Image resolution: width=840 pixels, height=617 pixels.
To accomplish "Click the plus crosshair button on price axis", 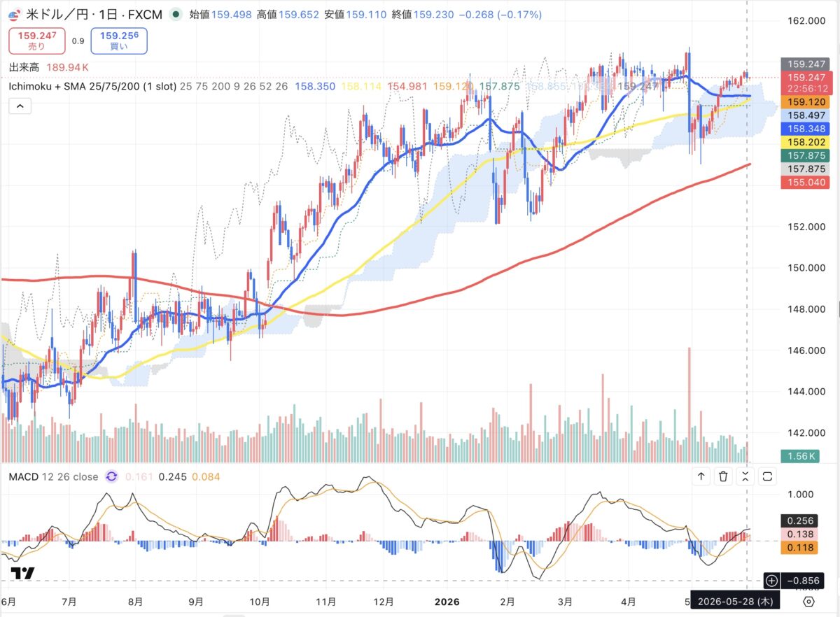I will tap(771, 580).
